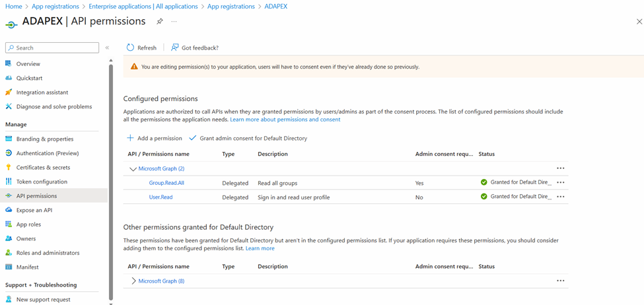Navigate to Home in the breadcrumb
Image resolution: width=644 pixels, height=305 pixels.
(13, 7)
